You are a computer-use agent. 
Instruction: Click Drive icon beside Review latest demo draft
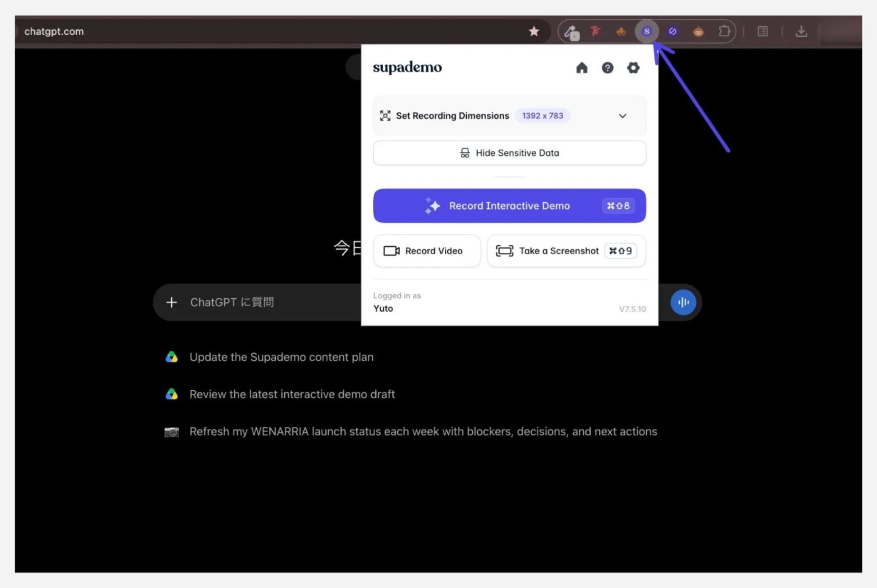pyautogui.click(x=171, y=394)
